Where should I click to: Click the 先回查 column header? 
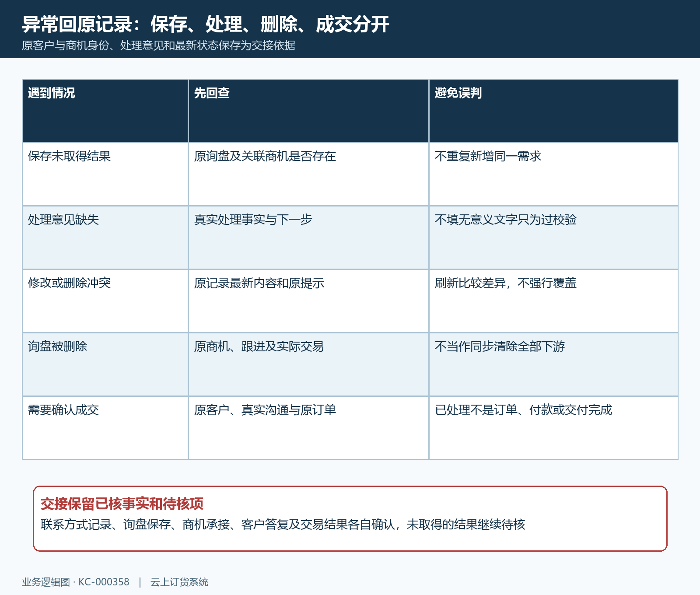[308, 111]
